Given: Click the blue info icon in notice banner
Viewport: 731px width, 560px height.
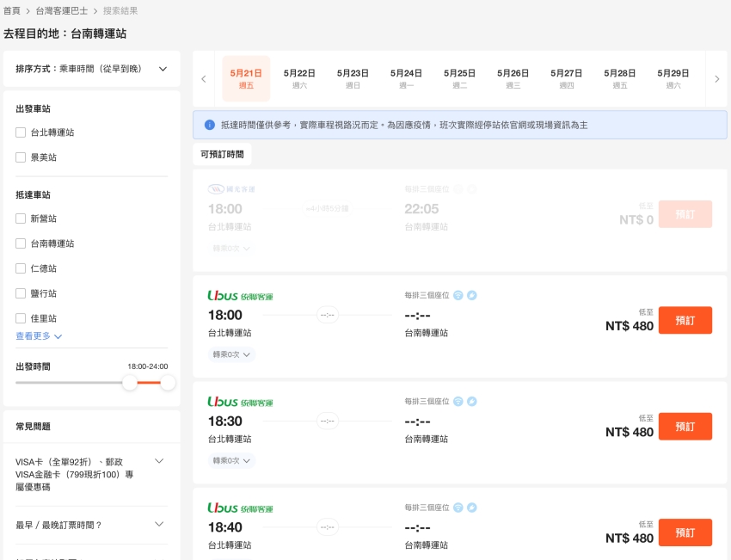Looking at the screenshot, I should pos(209,125).
